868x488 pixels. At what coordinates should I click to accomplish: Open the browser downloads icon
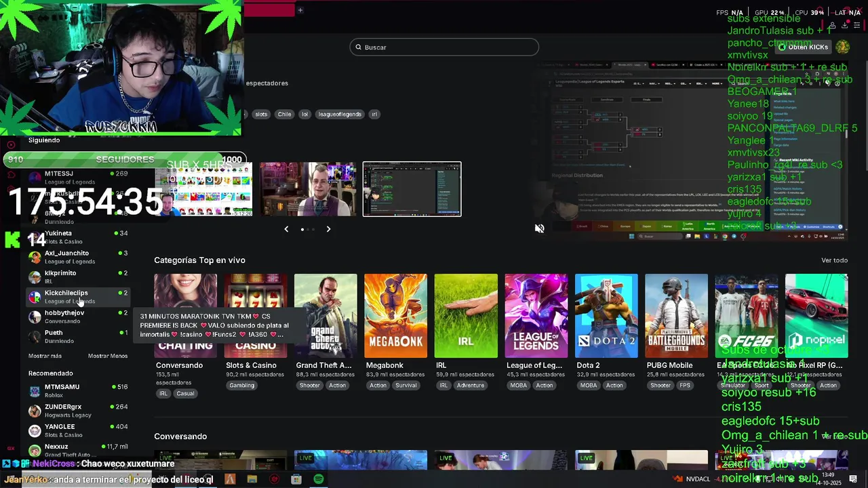(845, 26)
